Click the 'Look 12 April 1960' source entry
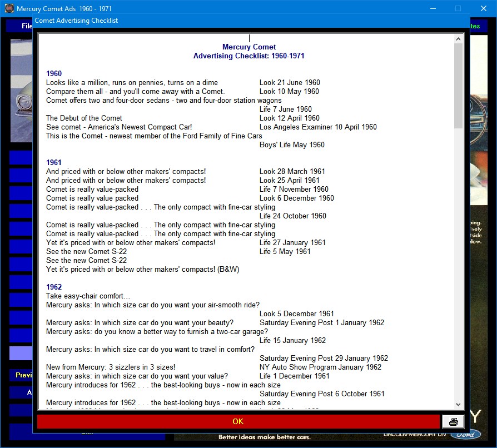497x448 pixels. (x=290, y=118)
